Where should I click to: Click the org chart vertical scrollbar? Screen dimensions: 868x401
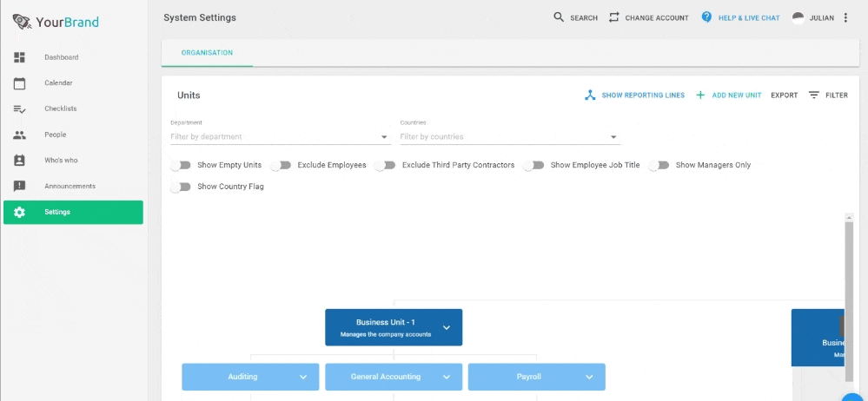849,301
